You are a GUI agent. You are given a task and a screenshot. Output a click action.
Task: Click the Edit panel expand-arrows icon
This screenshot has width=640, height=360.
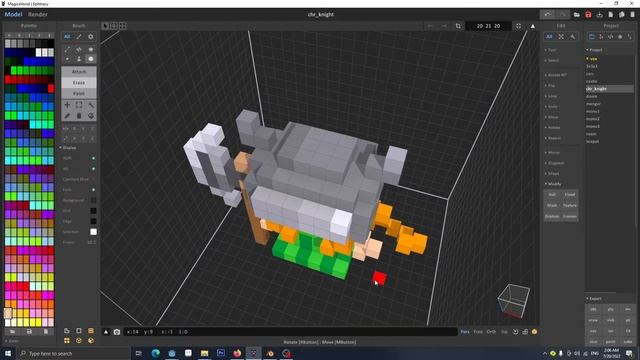[x=561, y=37]
